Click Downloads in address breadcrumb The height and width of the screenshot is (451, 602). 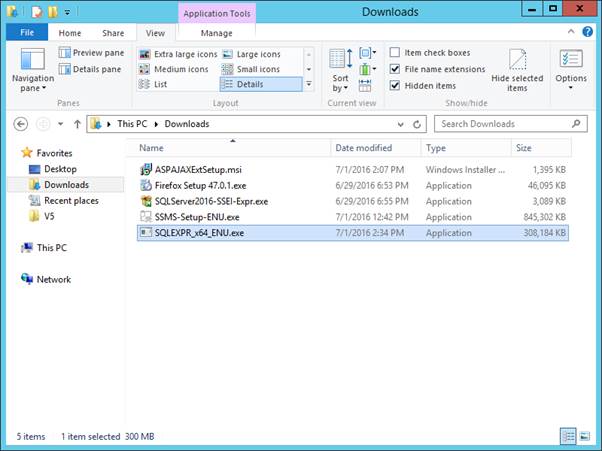(187, 124)
